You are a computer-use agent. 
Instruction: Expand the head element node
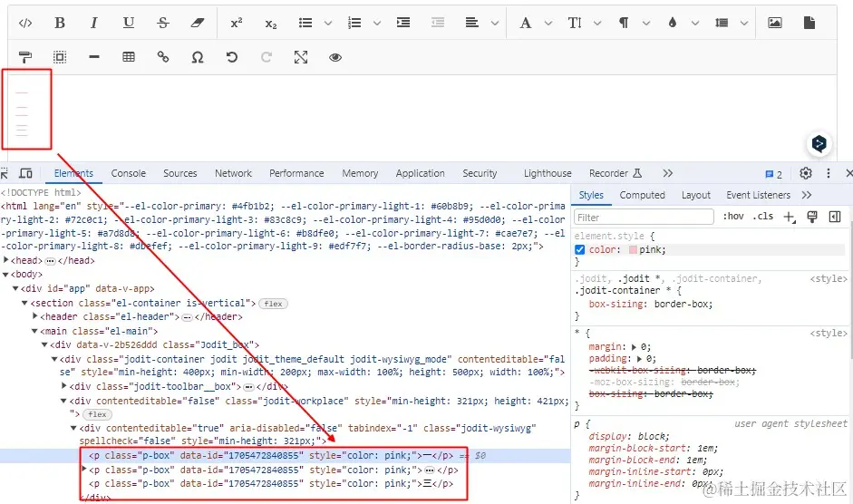pyautogui.click(x=6, y=260)
